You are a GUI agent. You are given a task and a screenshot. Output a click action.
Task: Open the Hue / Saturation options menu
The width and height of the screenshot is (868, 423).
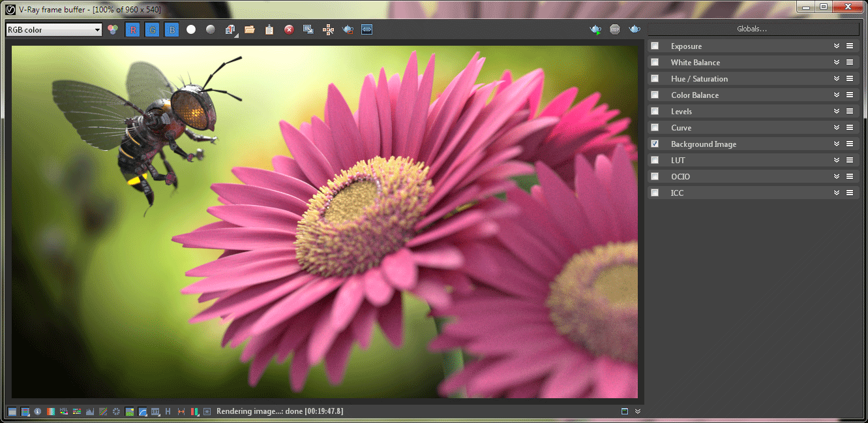click(850, 78)
